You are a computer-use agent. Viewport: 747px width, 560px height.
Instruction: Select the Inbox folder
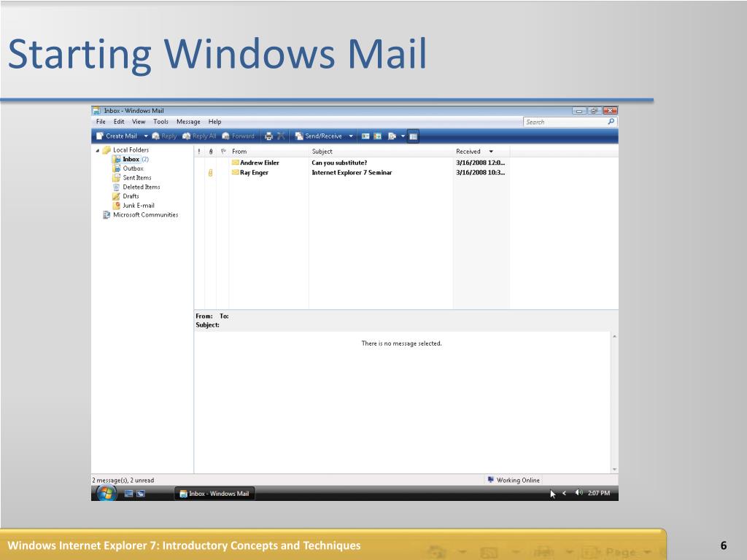[x=131, y=160]
